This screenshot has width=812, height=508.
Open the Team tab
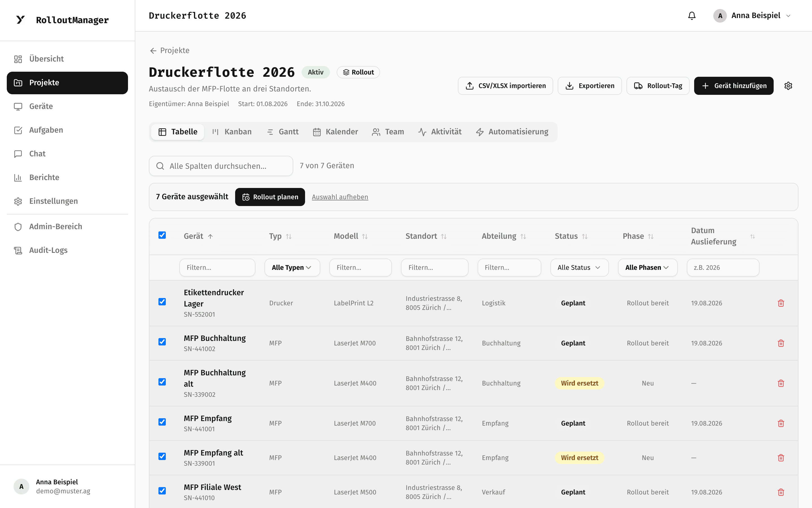[x=388, y=132]
